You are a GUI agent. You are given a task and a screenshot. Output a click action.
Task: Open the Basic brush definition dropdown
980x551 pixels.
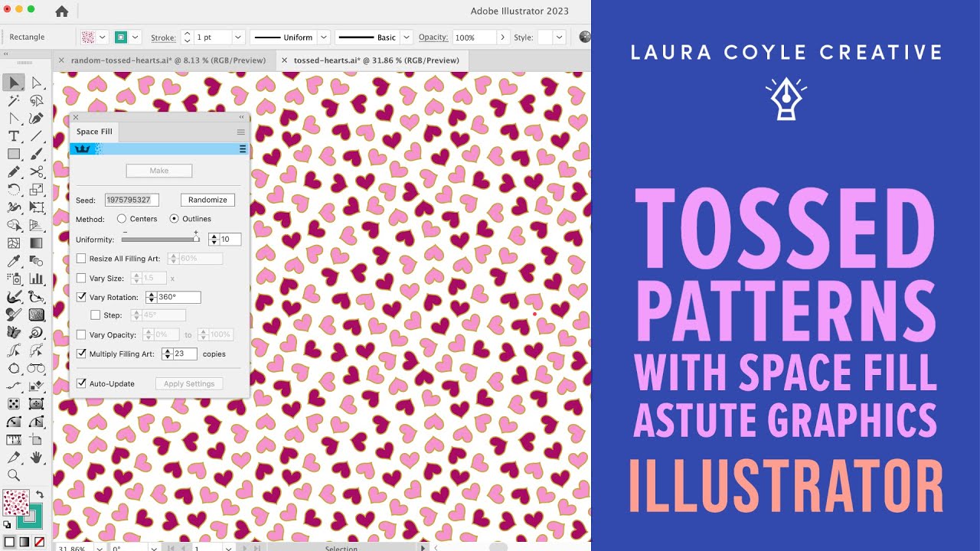pyautogui.click(x=407, y=37)
